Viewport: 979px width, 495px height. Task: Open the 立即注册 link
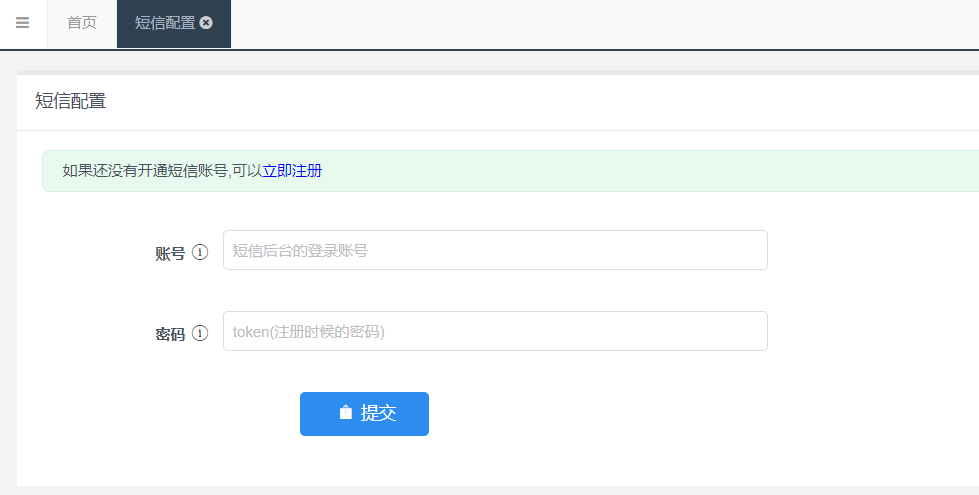[x=292, y=170]
